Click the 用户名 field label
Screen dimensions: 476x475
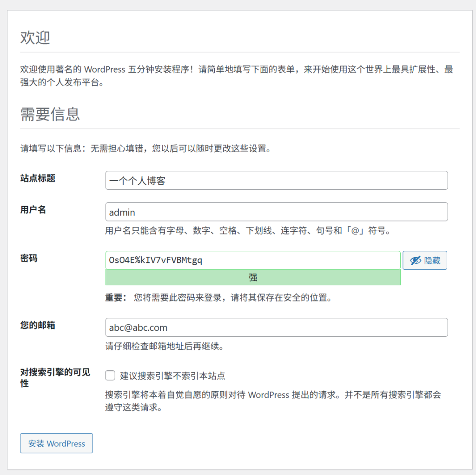(33, 210)
